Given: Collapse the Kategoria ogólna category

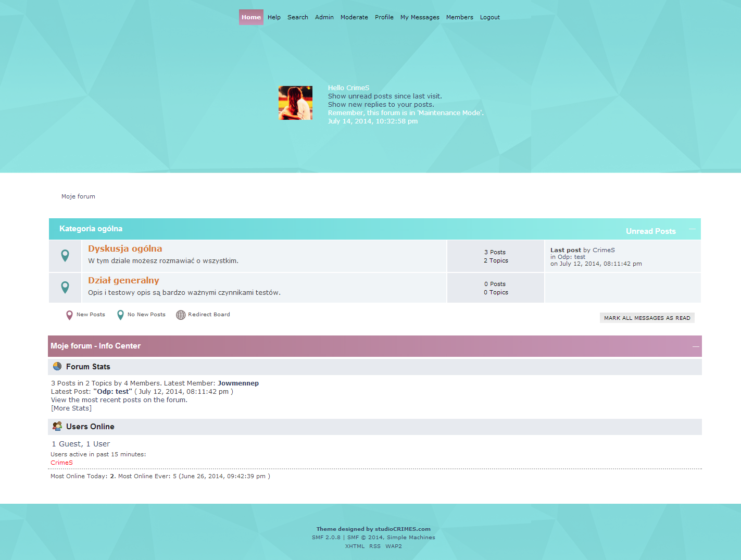Looking at the screenshot, I should 692,229.
